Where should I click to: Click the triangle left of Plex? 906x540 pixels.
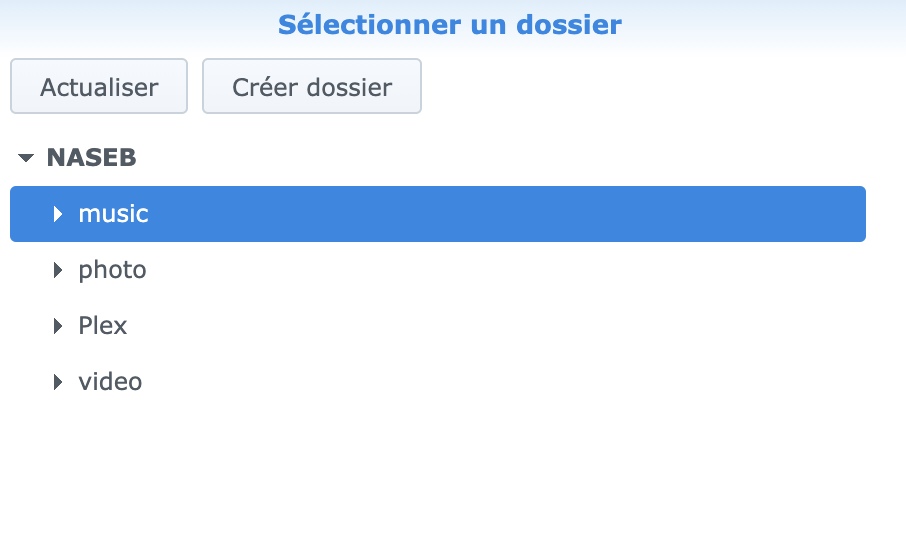58,326
